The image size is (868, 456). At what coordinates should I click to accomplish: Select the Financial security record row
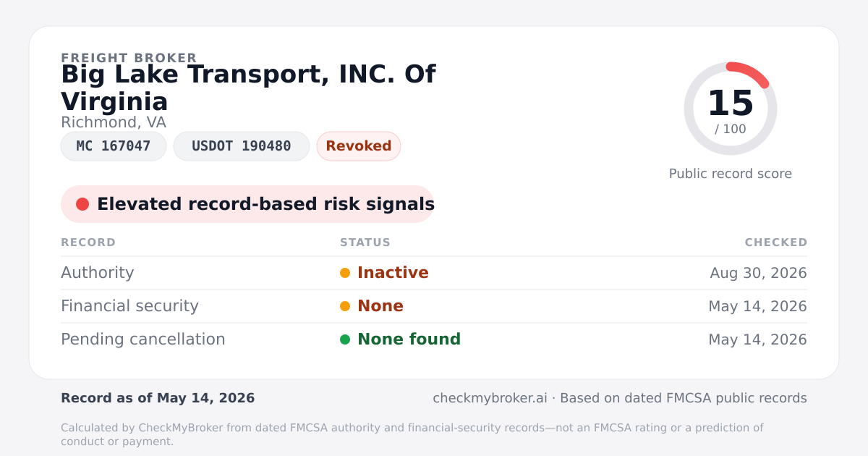pos(434,306)
